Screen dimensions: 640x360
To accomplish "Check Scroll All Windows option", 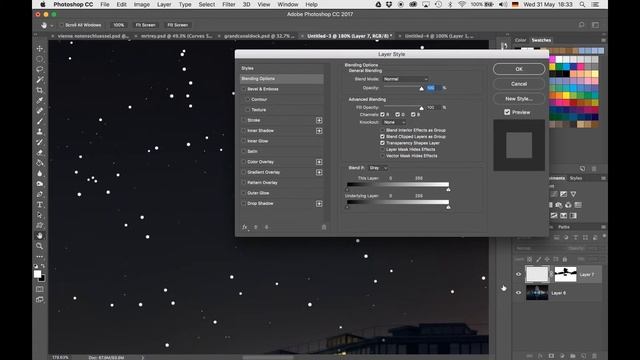I will 62,25.
